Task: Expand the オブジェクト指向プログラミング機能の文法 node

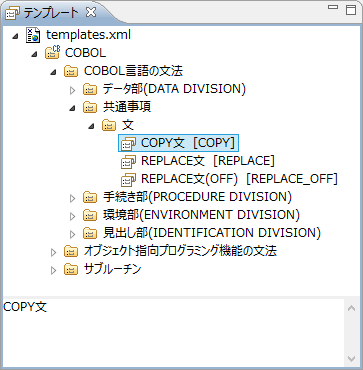Action: coord(53,252)
